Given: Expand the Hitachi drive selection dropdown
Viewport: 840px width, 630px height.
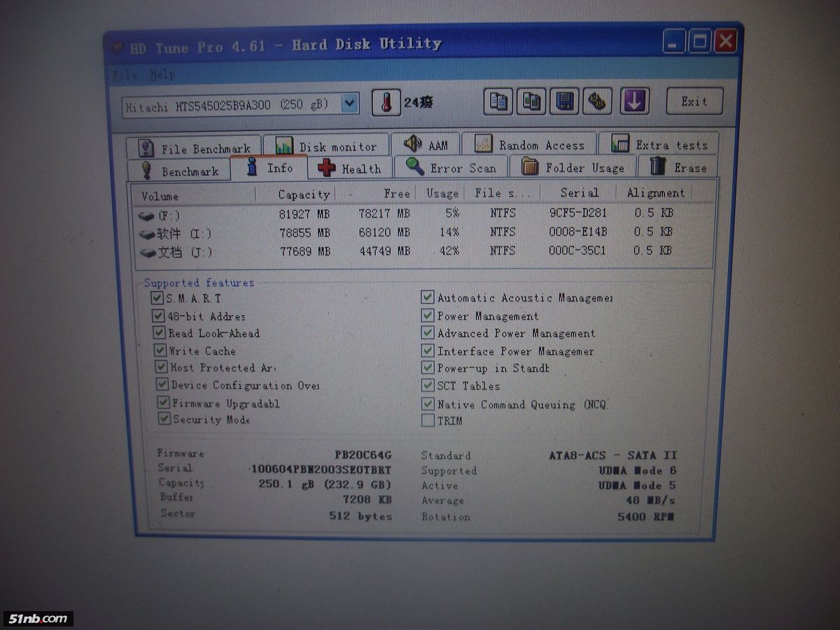Looking at the screenshot, I should click(x=350, y=104).
